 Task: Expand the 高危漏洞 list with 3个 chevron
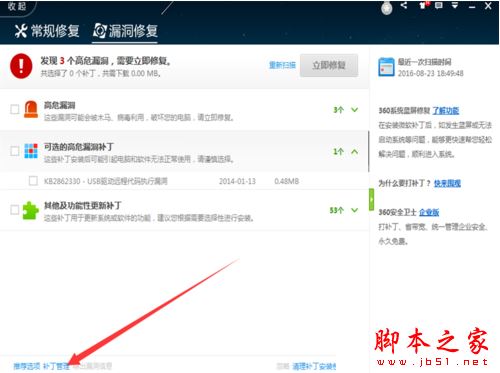click(x=355, y=110)
